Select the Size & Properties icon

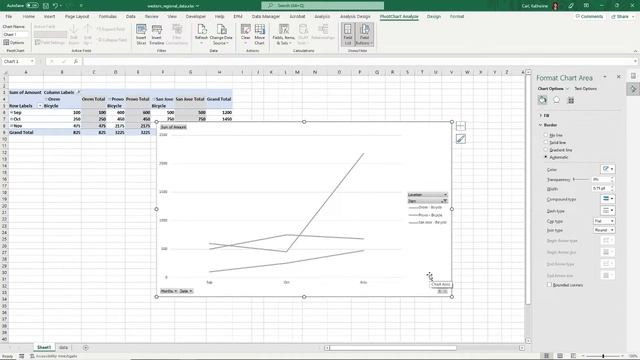coord(571,100)
